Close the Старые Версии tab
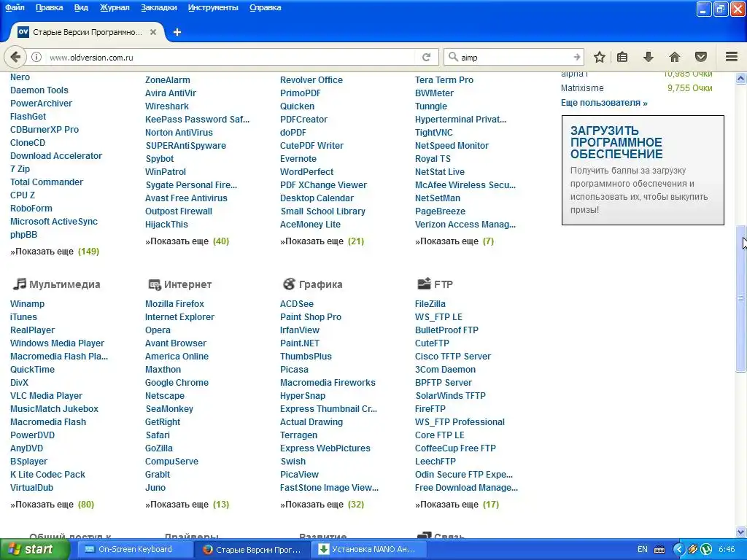The height and width of the screenshot is (560, 747). coord(153,32)
